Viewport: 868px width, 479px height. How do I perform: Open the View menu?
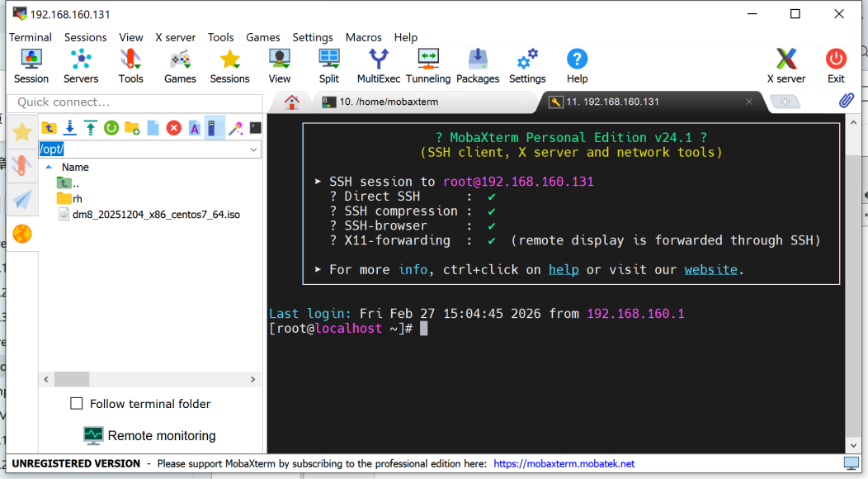pos(130,37)
